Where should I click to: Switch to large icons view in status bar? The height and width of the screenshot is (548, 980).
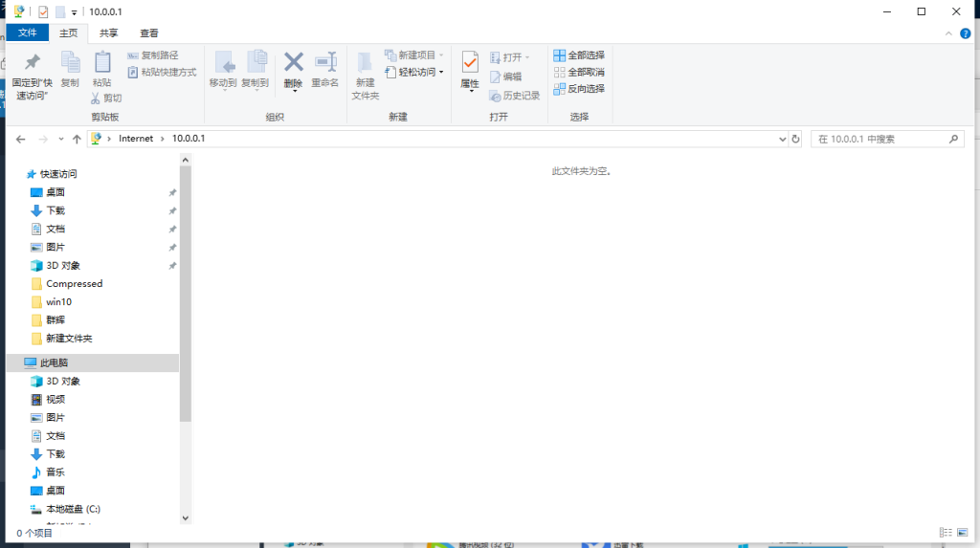click(963, 533)
